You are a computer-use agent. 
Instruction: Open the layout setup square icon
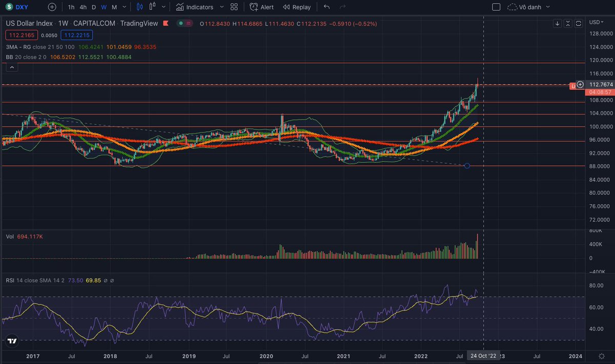point(496,7)
